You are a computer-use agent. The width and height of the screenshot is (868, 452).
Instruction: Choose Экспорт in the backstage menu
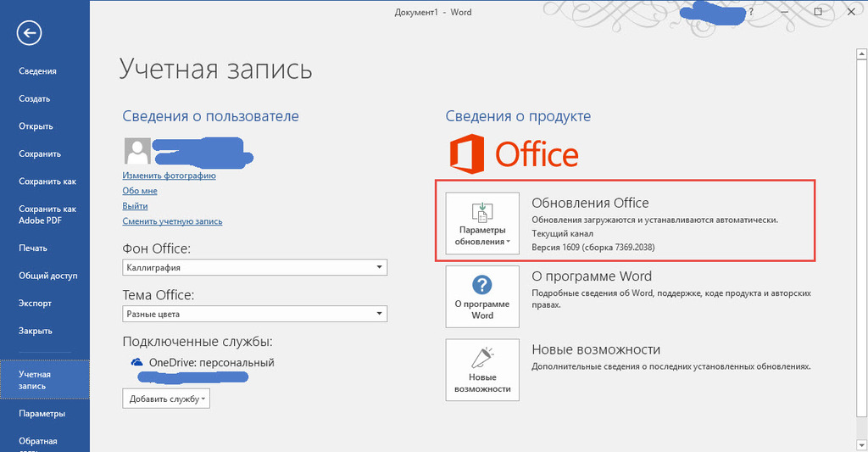[x=36, y=303]
